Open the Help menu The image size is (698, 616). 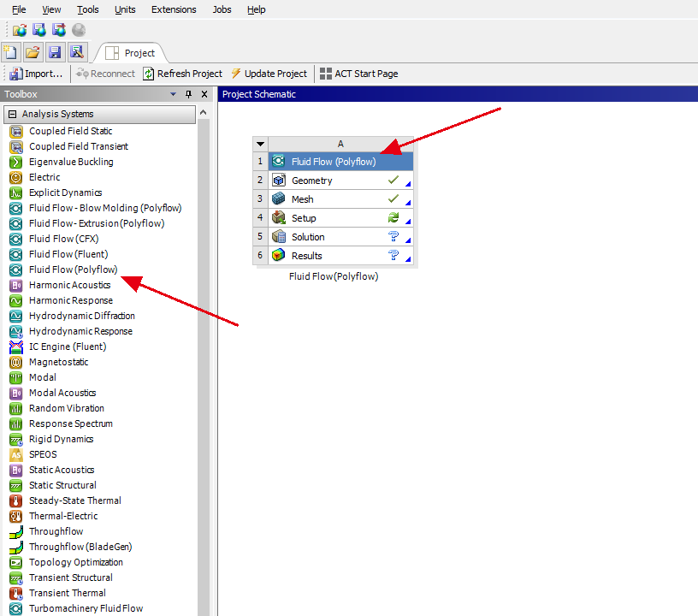257,9
